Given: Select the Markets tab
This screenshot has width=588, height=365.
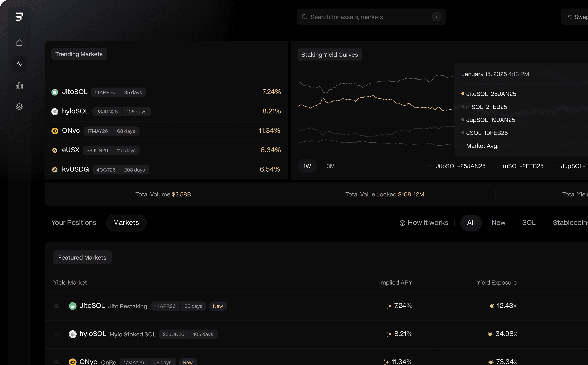Looking at the screenshot, I should point(126,222).
